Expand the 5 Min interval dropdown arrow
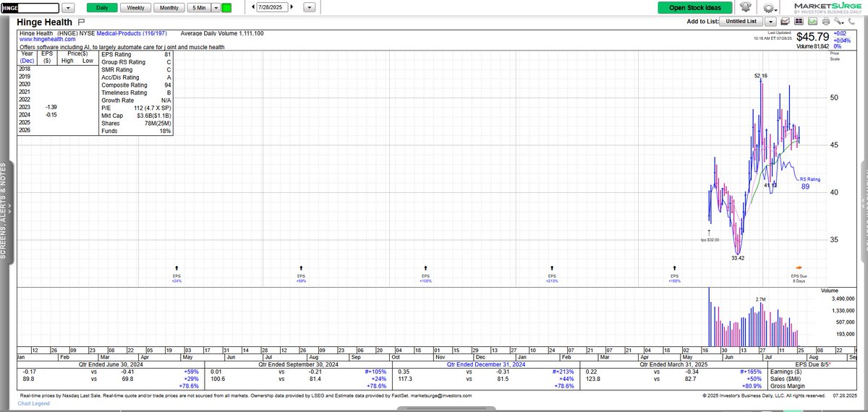The height and width of the screenshot is (412, 868). click(x=216, y=7)
